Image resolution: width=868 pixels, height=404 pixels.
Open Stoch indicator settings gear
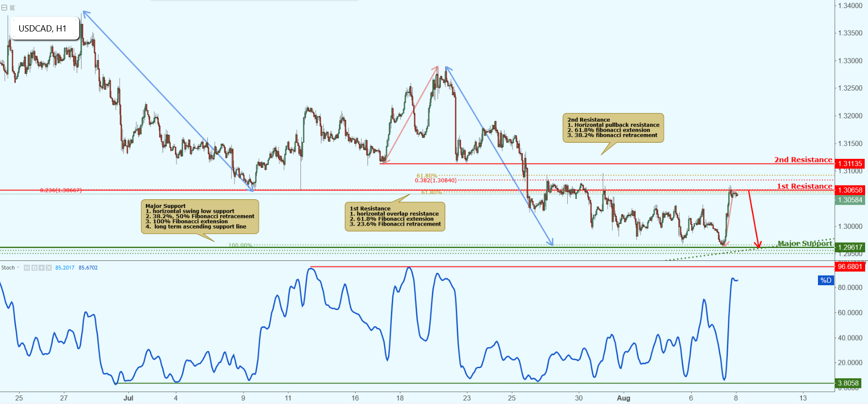point(34,268)
